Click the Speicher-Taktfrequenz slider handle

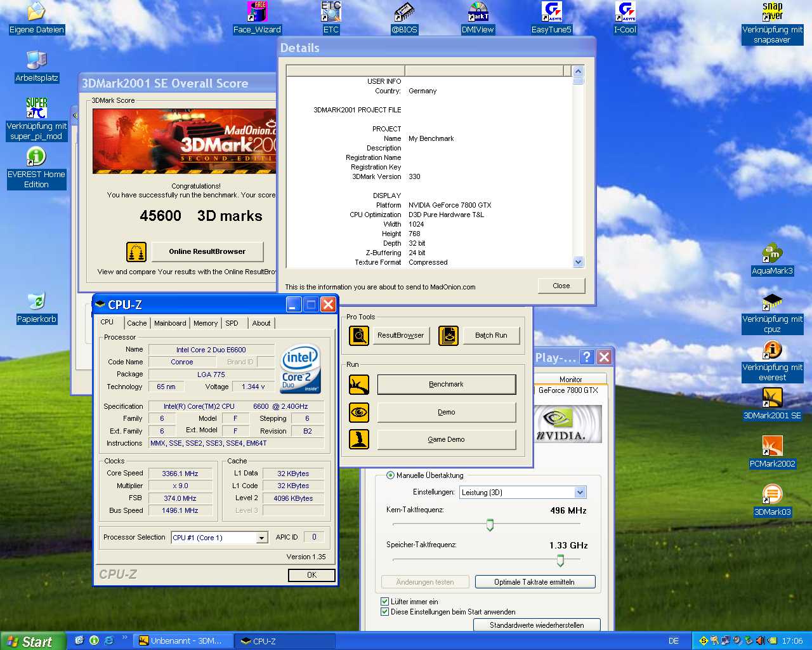pos(560,560)
